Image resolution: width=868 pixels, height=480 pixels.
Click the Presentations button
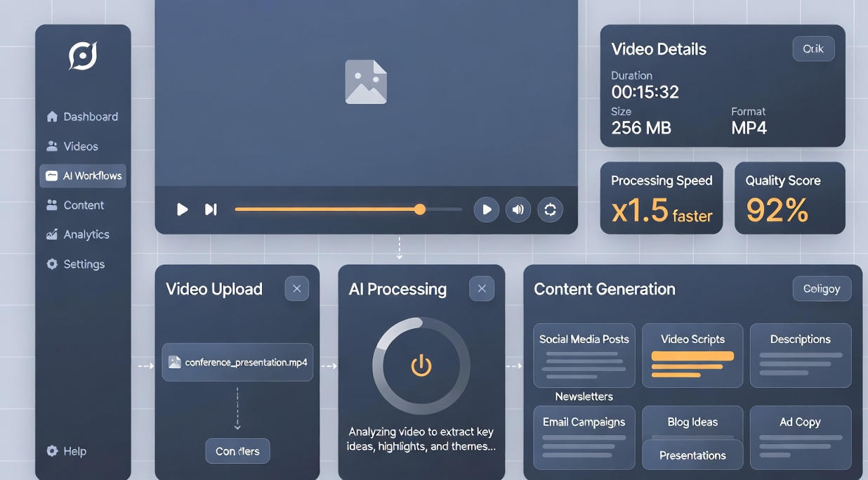692,455
